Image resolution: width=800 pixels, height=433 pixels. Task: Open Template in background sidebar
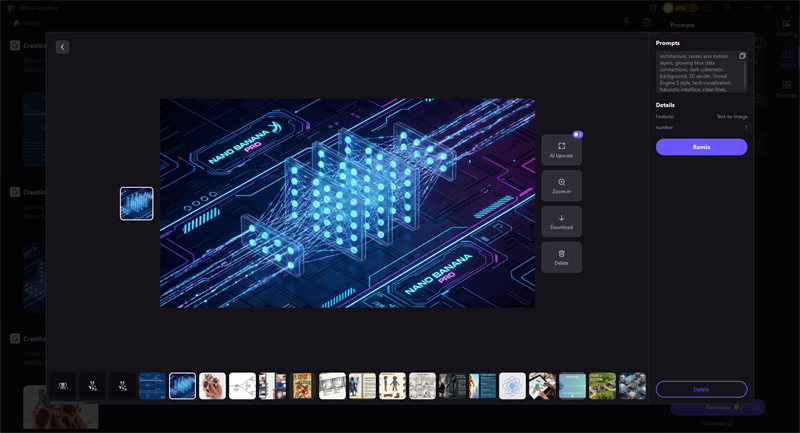point(786,89)
